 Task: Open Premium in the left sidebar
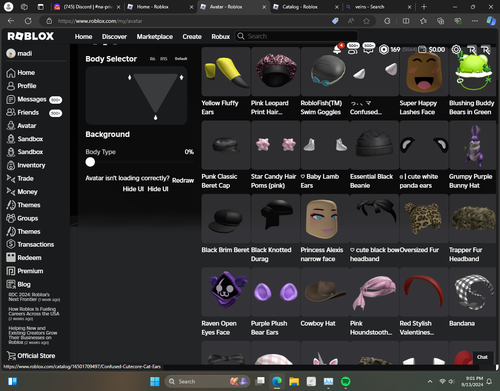pos(25,271)
